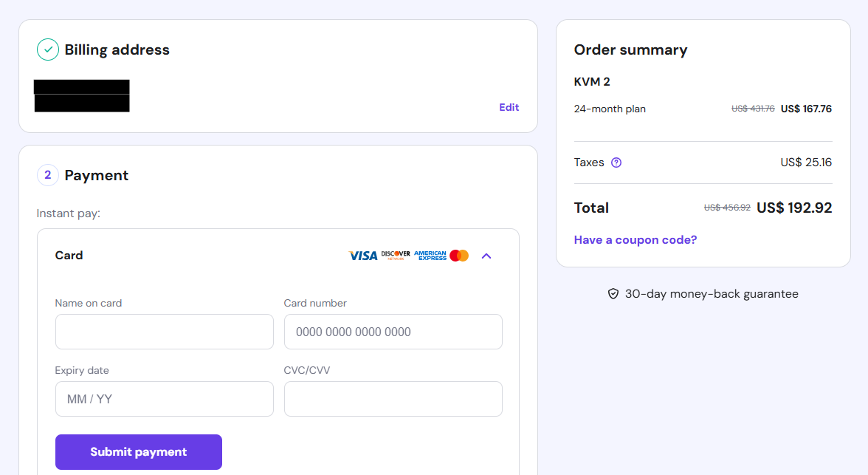Open the 'Have a coupon code?' link

click(x=635, y=239)
